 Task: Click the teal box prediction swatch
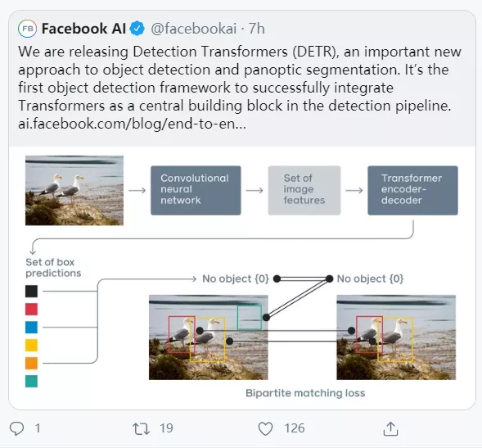tap(31, 381)
